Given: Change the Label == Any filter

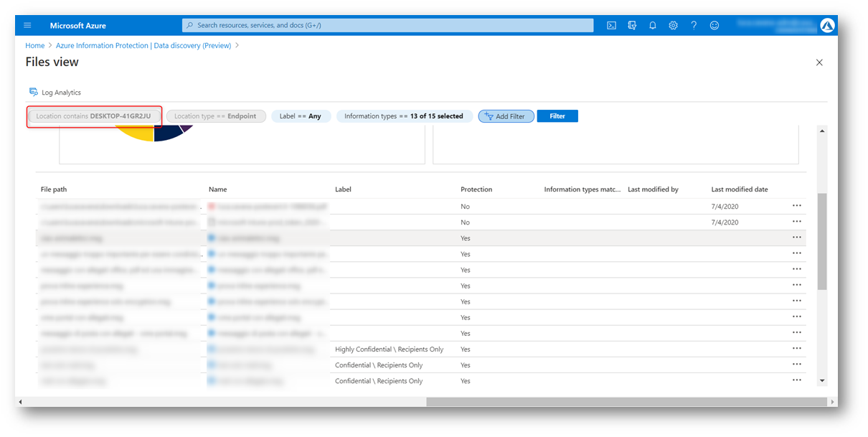Looking at the screenshot, I should pyautogui.click(x=300, y=116).
